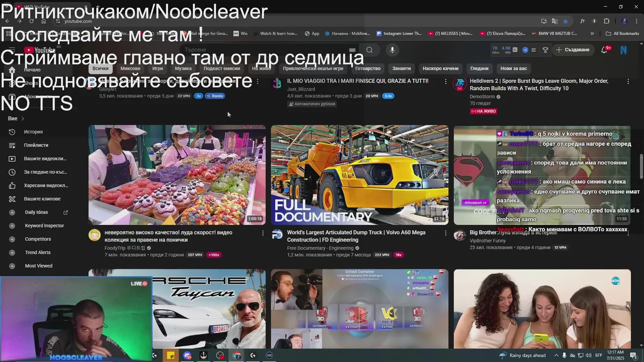The height and width of the screenshot is (362, 644).
Task: Click the translate page icon in address bar
Action: click(x=554, y=21)
